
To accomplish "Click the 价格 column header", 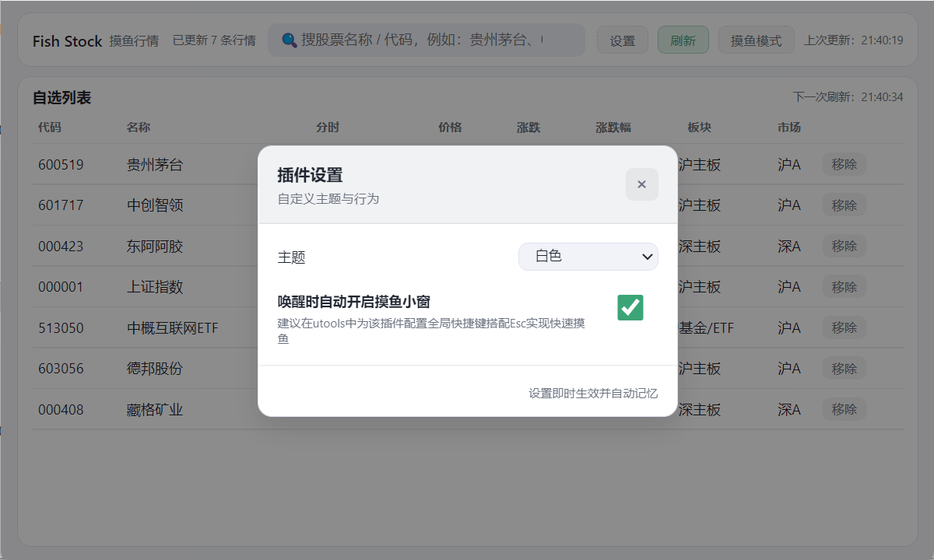I will click(x=450, y=128).
